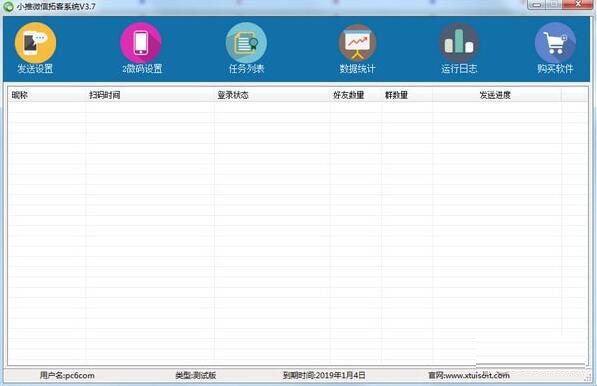
Task: Sort by 群数量 column header
Action: pos(407,95)
